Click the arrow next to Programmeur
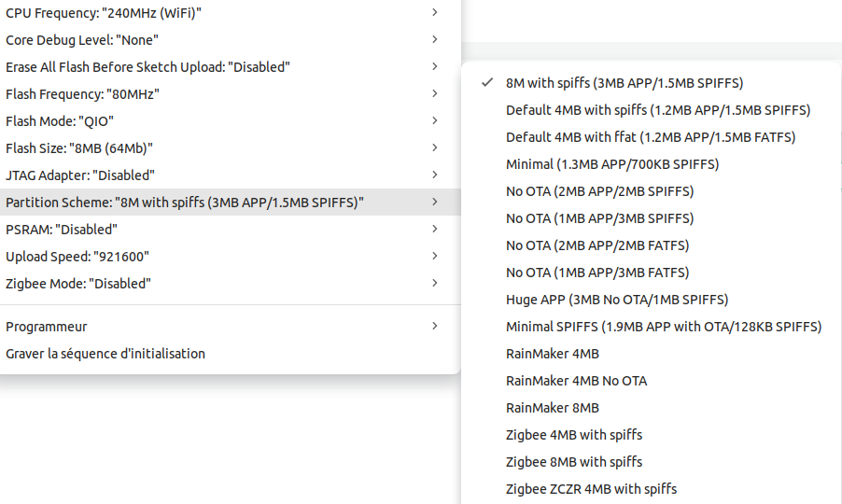This screenshot has height=504, width=842. point(435,327)
